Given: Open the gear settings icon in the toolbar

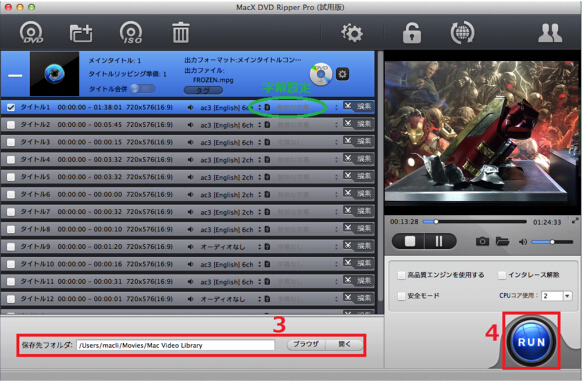Looking at the screenshot, I should click(x=352, y=33).
